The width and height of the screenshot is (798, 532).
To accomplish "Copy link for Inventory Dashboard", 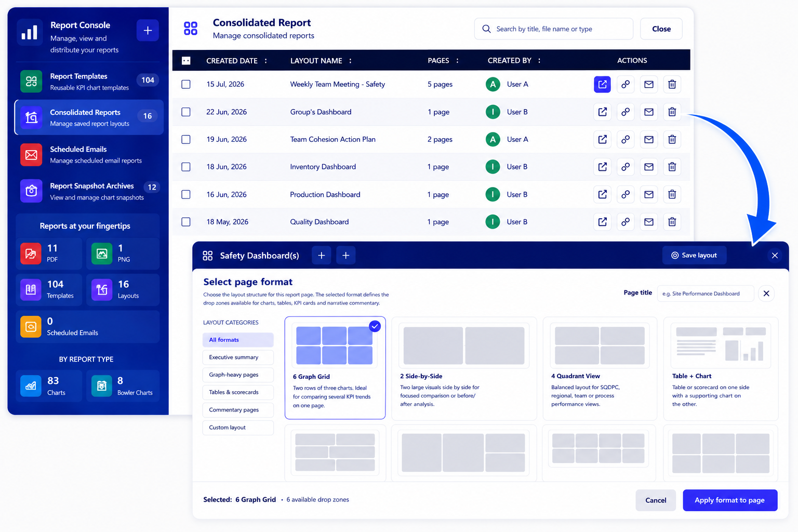I will click(626, 167).
